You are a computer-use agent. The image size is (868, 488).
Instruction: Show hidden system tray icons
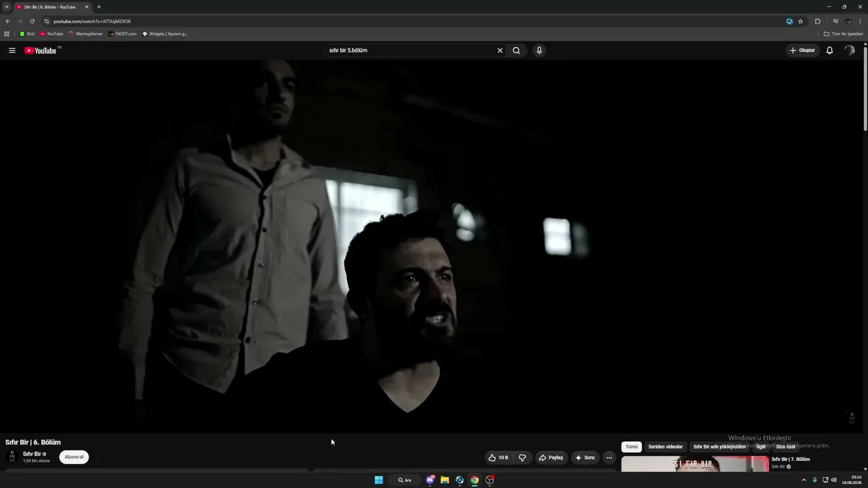(x=804, y=480)
